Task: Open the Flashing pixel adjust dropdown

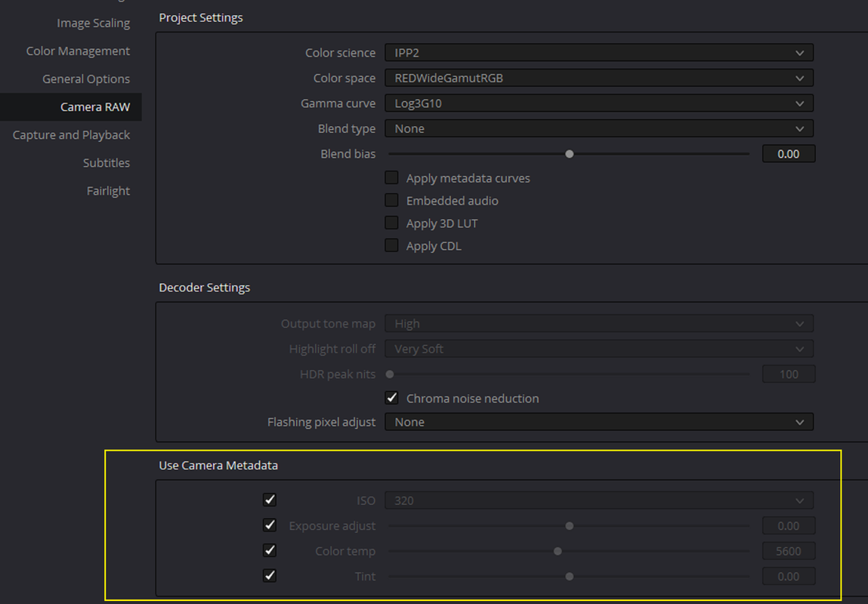Action: tap(599, 422)
